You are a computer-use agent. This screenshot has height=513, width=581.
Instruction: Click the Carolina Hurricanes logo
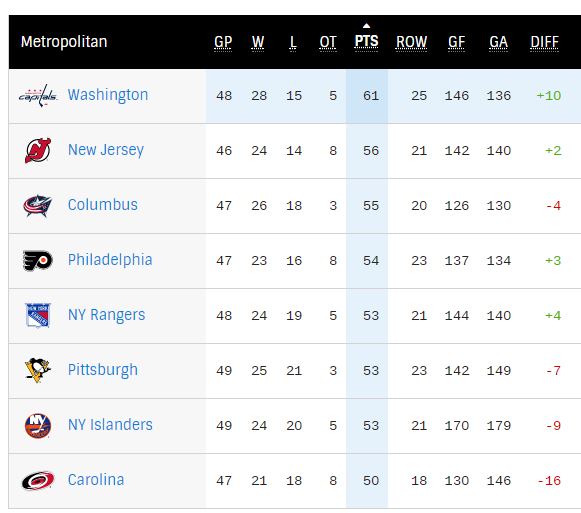click(38, 480)
